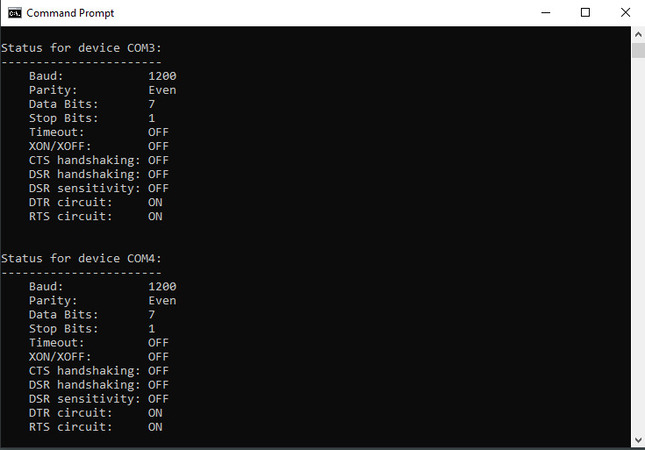
Task: Click the Timeout label under COM4
Action: (57, 342)
